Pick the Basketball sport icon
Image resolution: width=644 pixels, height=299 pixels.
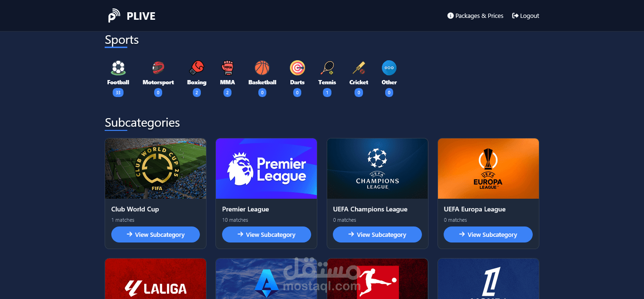[262, 68]
